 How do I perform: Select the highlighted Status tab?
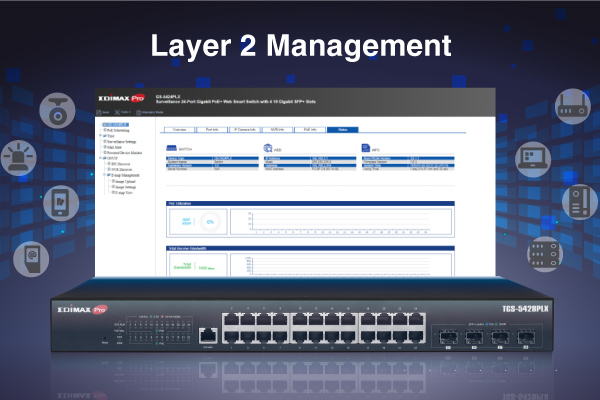click(x=343, y=130)
